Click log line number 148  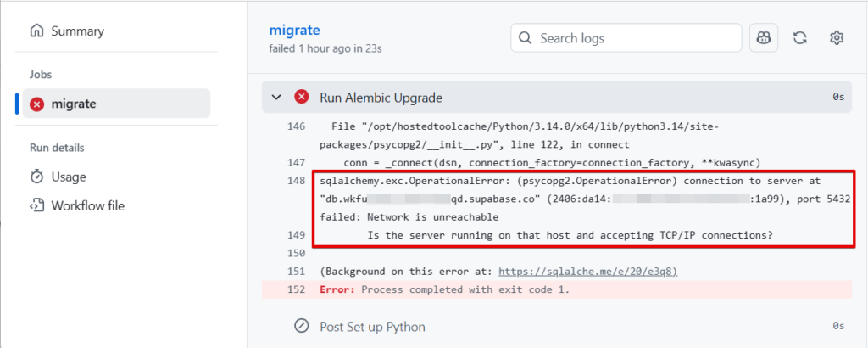pos(296,181)
